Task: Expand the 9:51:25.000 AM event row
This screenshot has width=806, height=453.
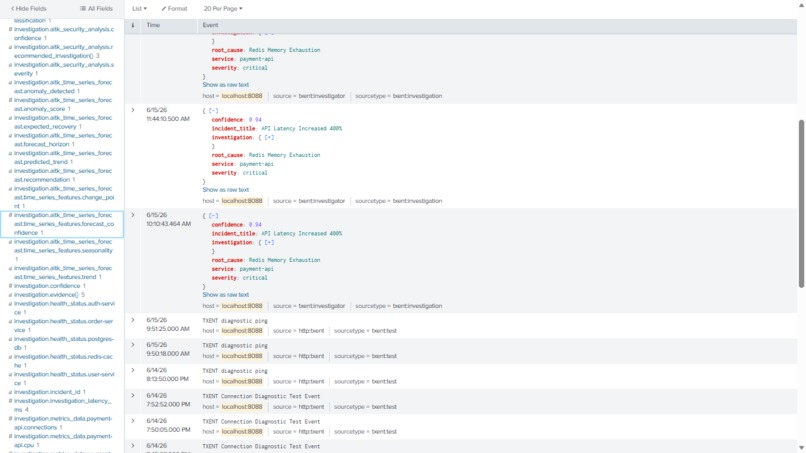Action: pos(133,320)
